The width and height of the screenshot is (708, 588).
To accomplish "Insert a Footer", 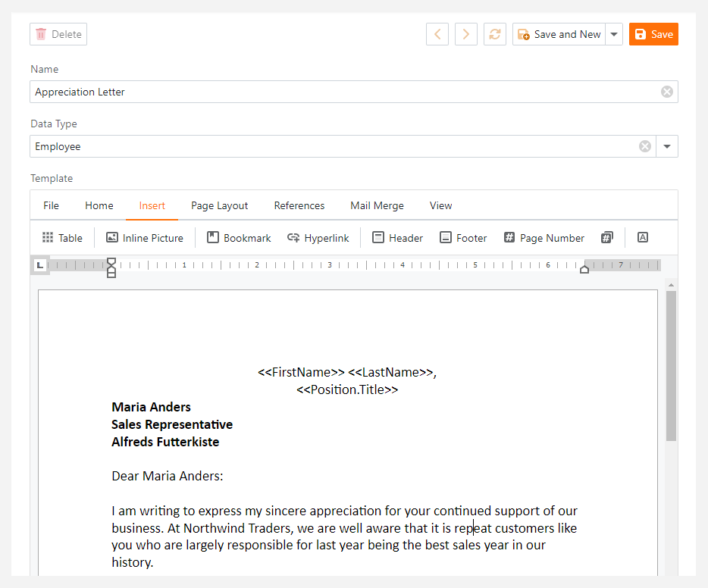I will [462, 237].
